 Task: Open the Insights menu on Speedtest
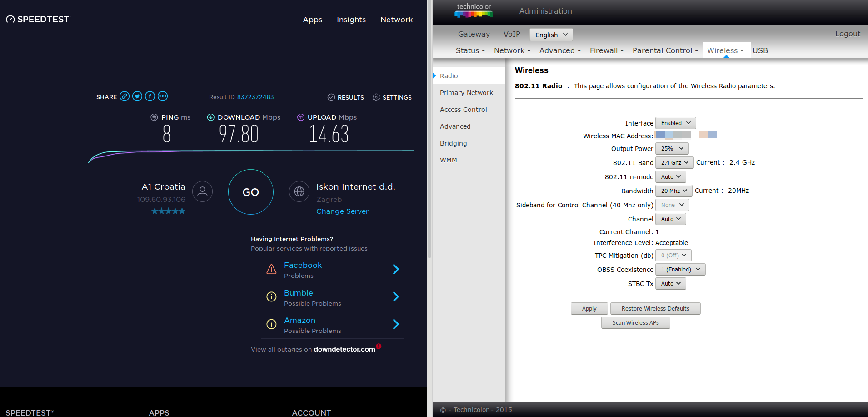coord(351,20)
